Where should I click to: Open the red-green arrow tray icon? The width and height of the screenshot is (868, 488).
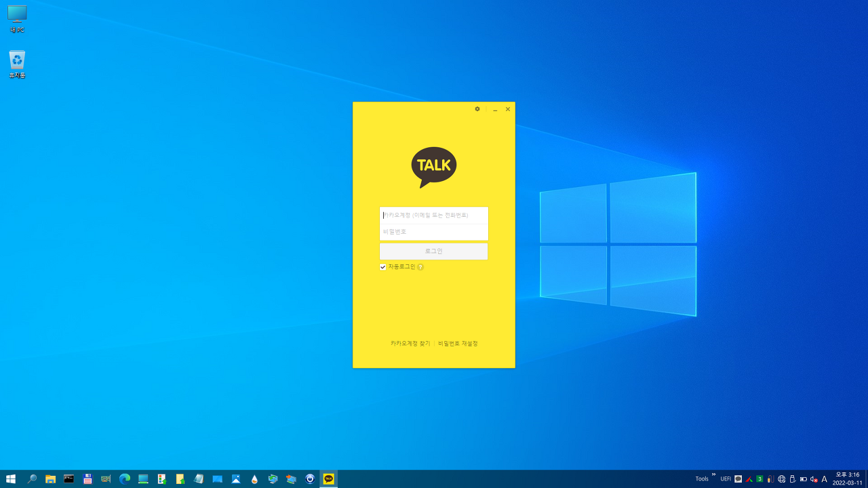coord(749,479)
